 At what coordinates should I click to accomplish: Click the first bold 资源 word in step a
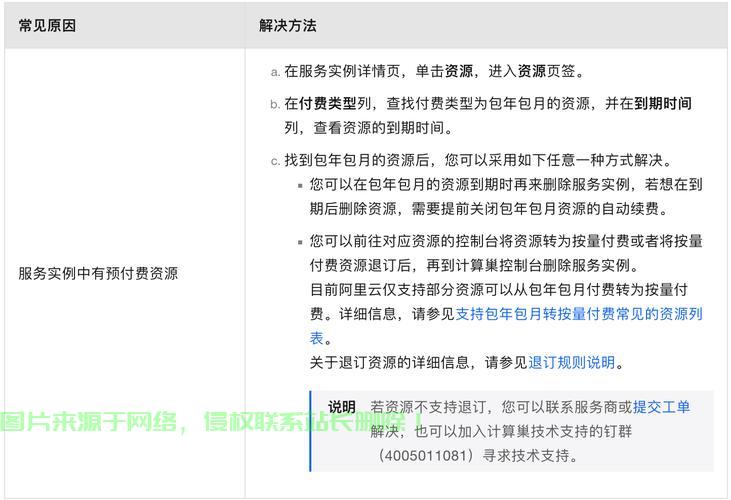(x=459, y=72)
